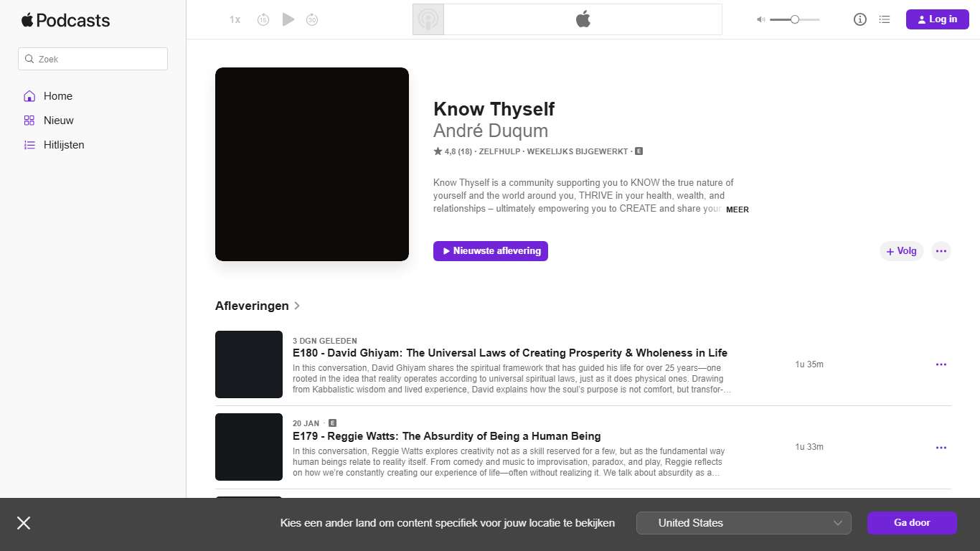This screenshot has width=980, height=551.
Task: Mute the volume speaker icon
Action: click(x=760, y=19)
